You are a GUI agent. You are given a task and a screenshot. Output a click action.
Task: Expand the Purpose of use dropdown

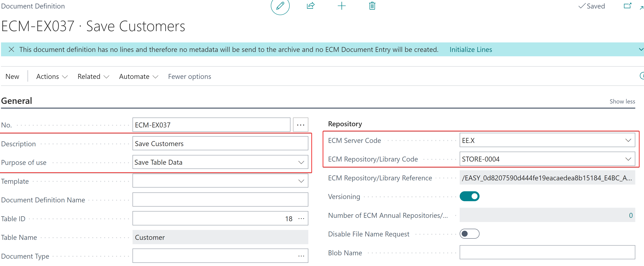tap(301, 162)
